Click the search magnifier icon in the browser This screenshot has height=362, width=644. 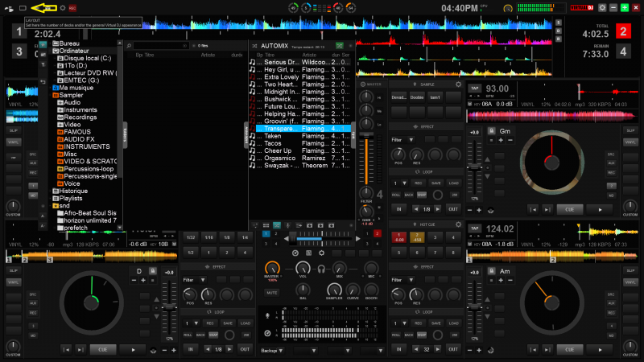click(x=129, y=46)
